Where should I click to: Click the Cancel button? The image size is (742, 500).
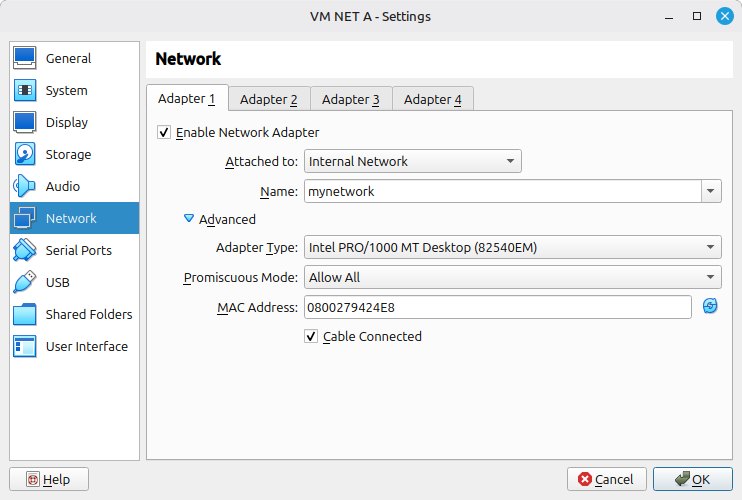coord(606,479)
